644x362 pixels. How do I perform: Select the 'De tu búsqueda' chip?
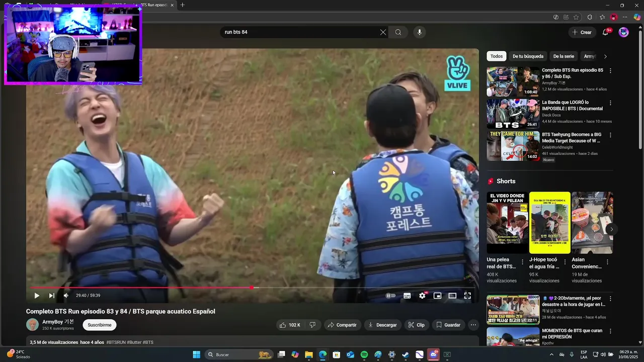point(528,56)
